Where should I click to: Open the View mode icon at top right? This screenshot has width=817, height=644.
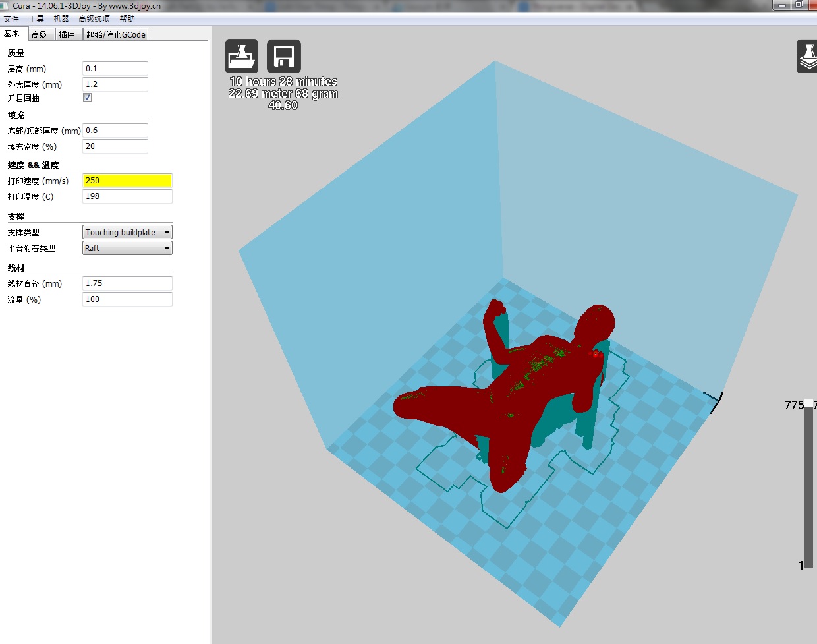click(807, 56)
